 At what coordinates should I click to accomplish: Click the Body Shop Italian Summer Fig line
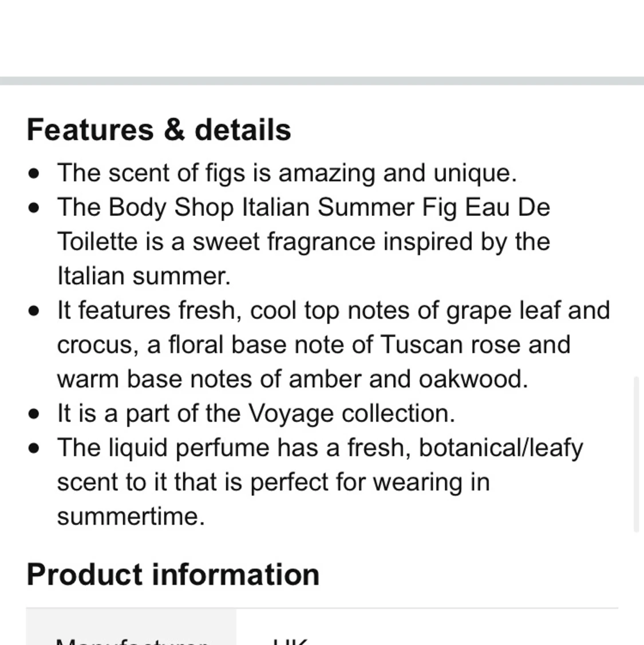click(x=304, y=207)
